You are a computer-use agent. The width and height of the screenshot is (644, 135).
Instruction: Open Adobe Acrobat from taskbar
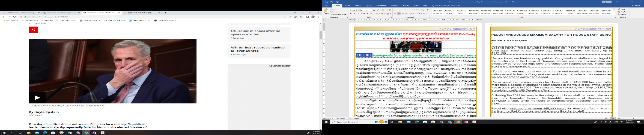(x=474, y=122)
